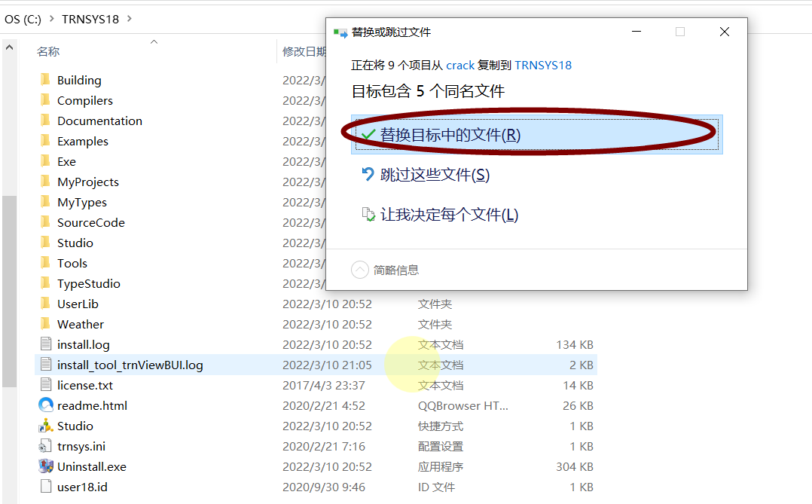Sort files by 名称 column header
812x504 pixels.
[48, 51]
